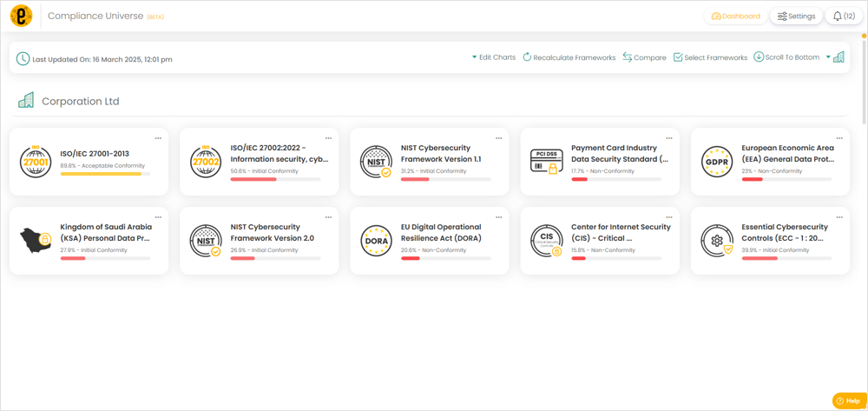Open the ISO/IEC 27001-2013 framework title
This screenshot has height=411, width=868.
[x=95, y=154]
